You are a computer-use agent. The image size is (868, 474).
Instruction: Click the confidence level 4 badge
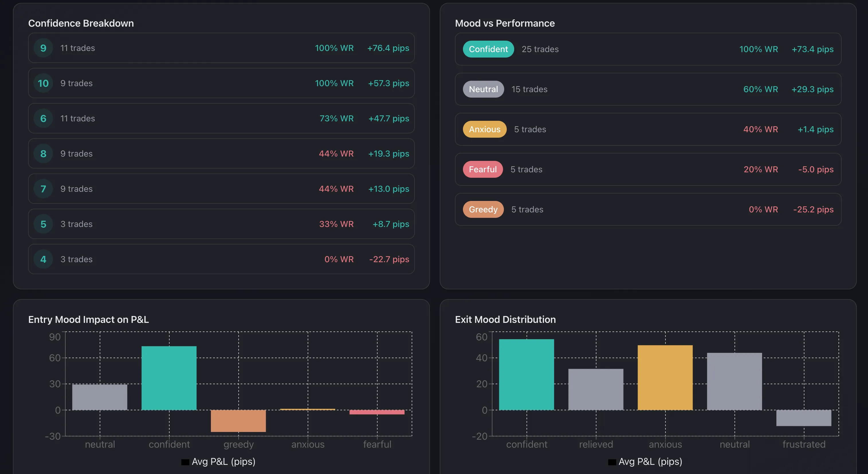point(43,259)
